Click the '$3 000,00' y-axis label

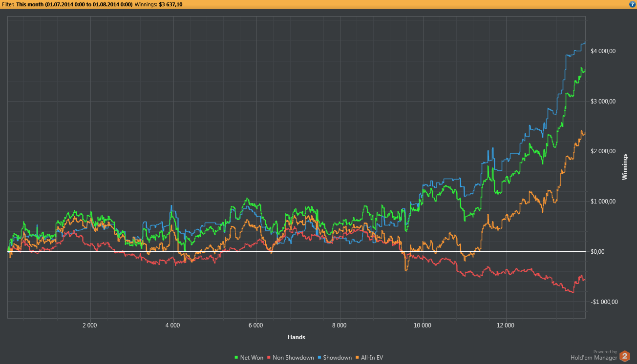(603, 101)
